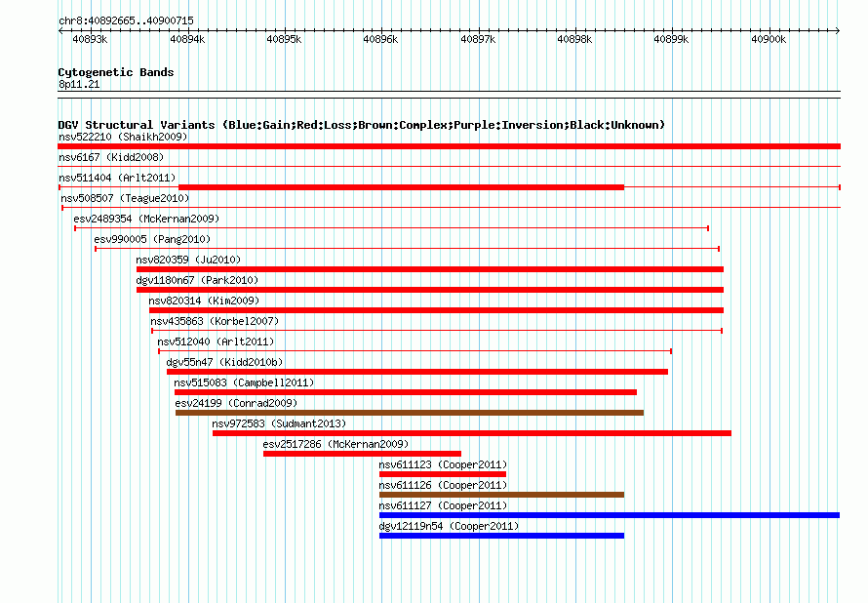The height and width of the screenshot is (603, 868).
Task: Click the 40898k ruler tick label
Action: pyautogui.click(x=574, y=39)
